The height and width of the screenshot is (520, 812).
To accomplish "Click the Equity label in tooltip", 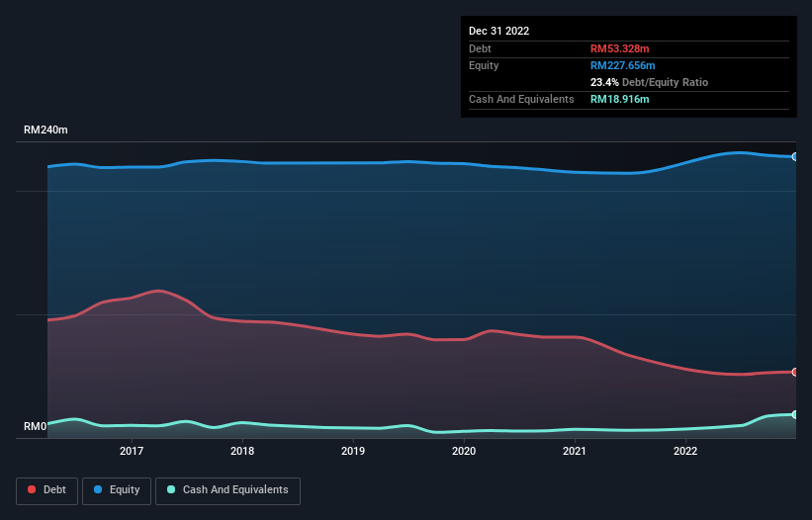I will (x=484, y=65).
